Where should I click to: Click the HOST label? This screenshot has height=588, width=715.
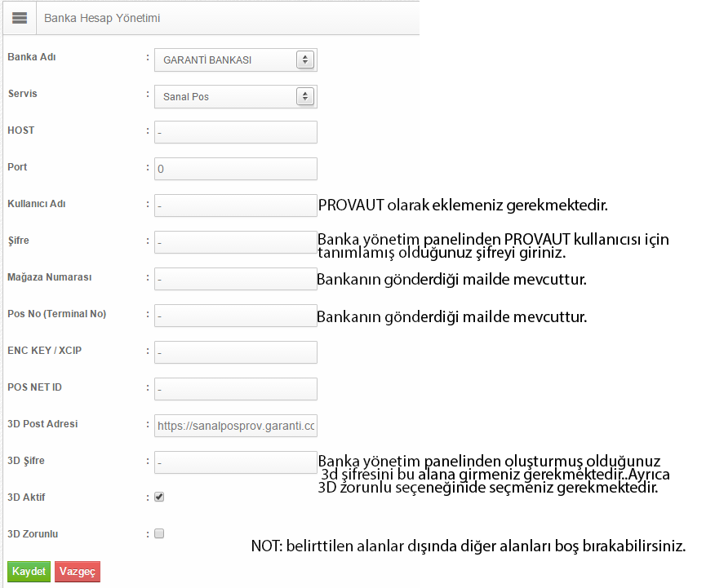[x=21, y=130]
